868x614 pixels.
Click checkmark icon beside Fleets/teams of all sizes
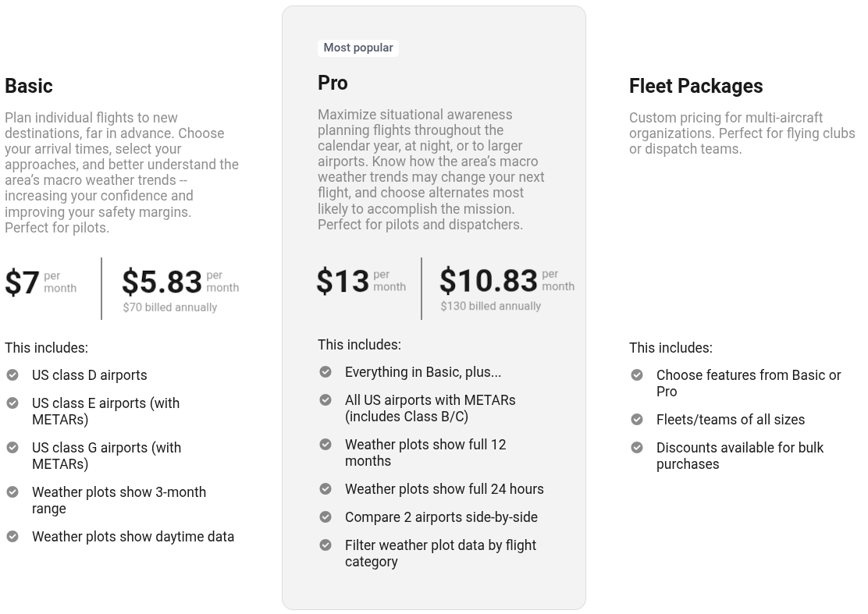637,420
